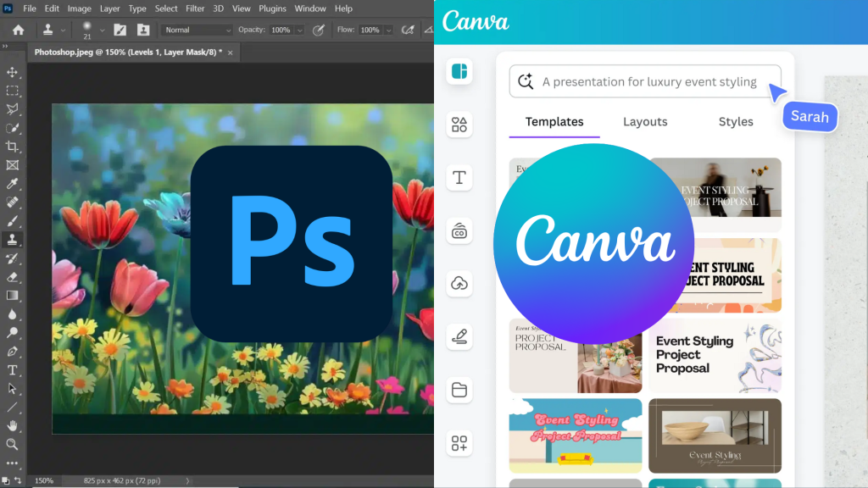Open the brown 'Event Styling' bowl template thumbnail
This screenshot has height=488, width=868.
(715, 436)
